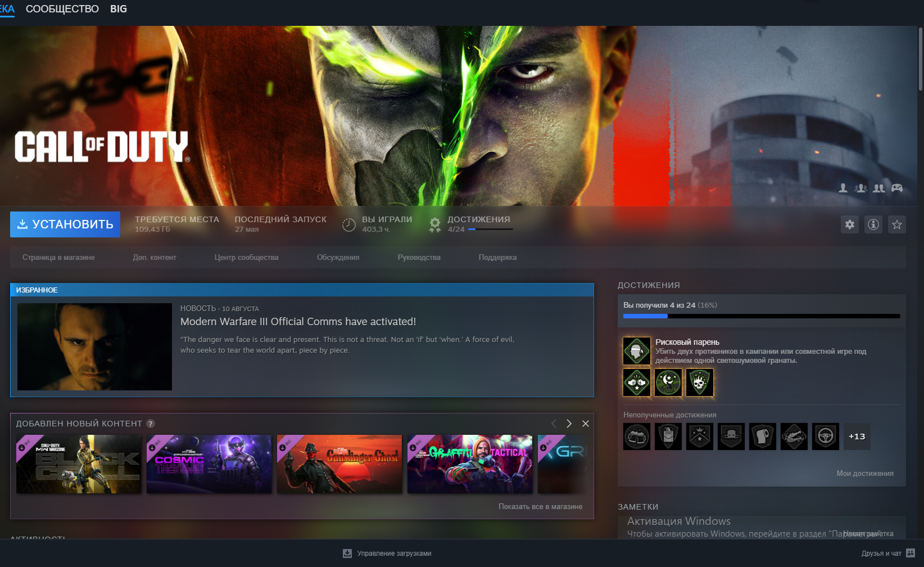Viewport: 924px width, 567px height.
Task: View locked hat achievement icon
Action: coord(731,436)
